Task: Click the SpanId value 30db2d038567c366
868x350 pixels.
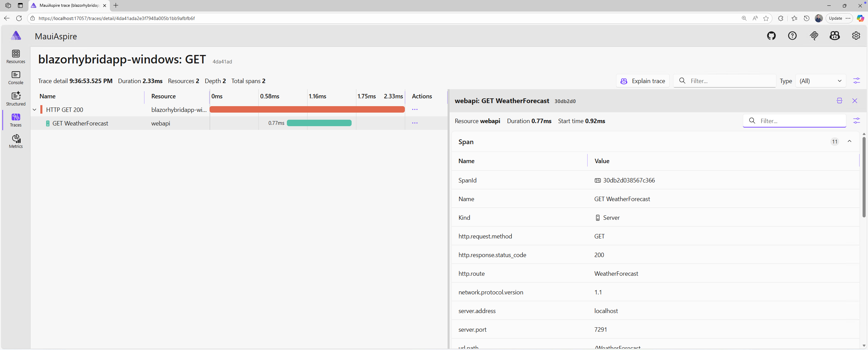Action: click(629, 180)
